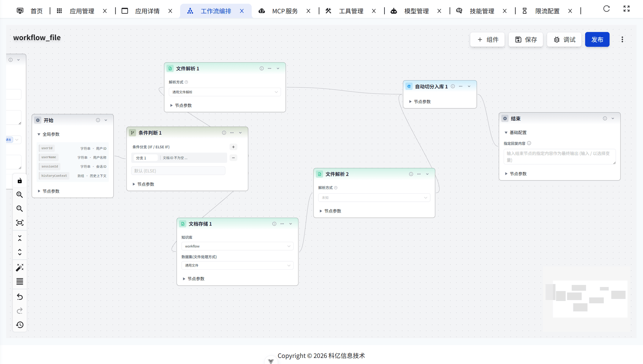This screenshot has width=643, height=364.
Task: Click the 保存 save button
Action: [x=525, y=40]
